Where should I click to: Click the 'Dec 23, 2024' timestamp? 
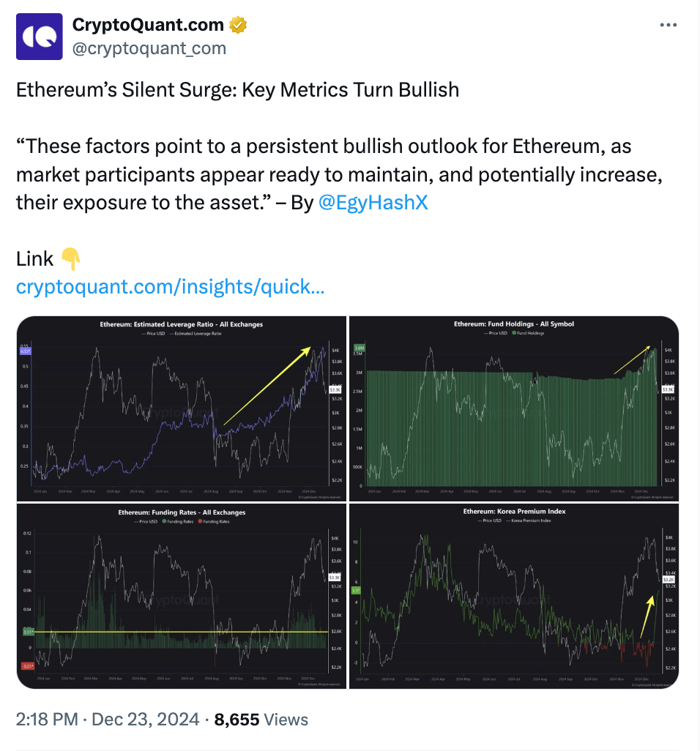coord(144,719)
